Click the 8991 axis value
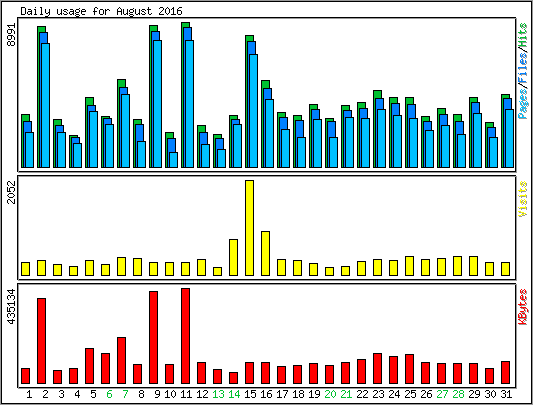This screenshot has height=405, width=533. tap(12, 35)
